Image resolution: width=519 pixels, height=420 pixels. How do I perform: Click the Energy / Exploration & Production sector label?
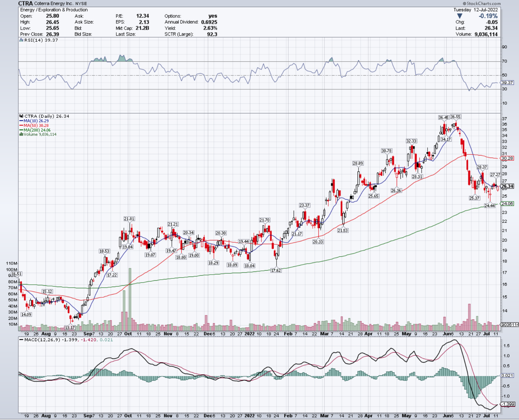pos(54,10)
